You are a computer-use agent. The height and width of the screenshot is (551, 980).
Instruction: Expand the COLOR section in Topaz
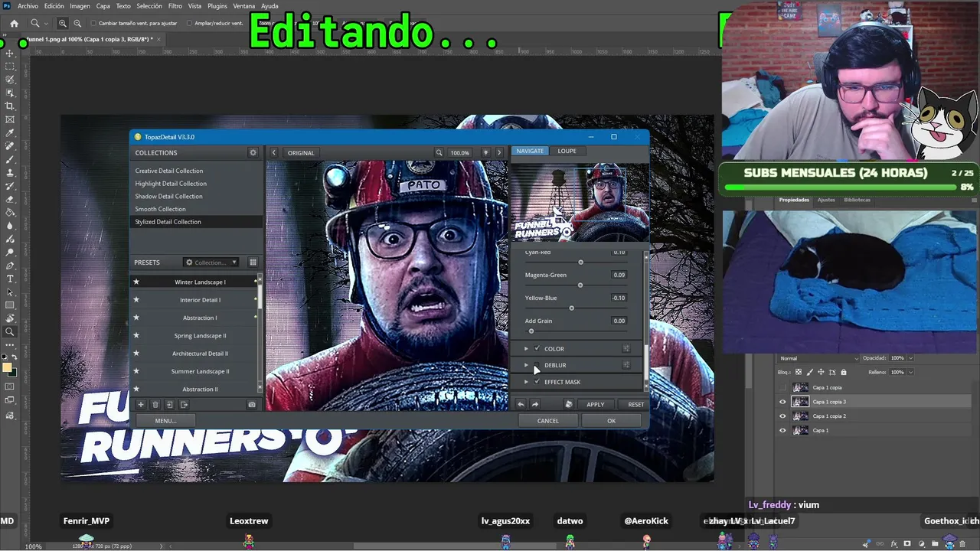(x=526, y=348)
